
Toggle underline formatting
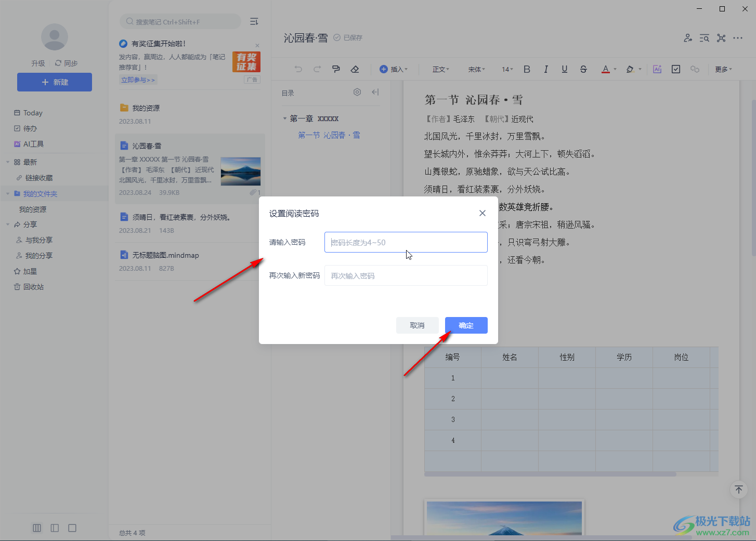pyautogui.click(x=565, y=69)
